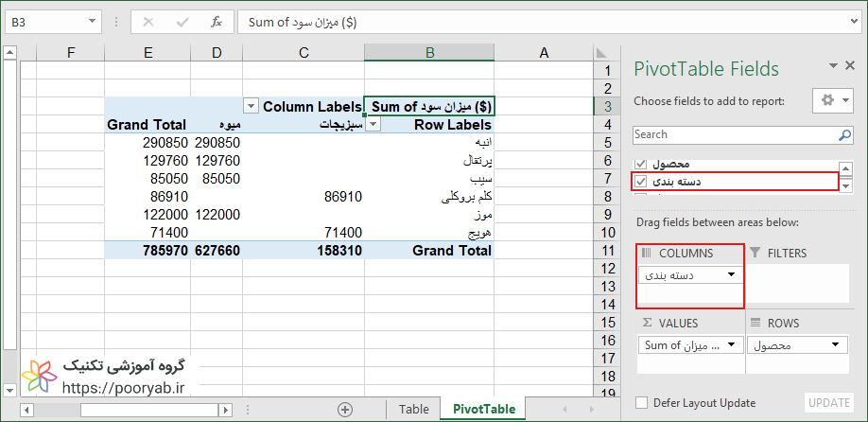868x422 pixels.
Task: Select column A header
Action: [x=544, y=53]
